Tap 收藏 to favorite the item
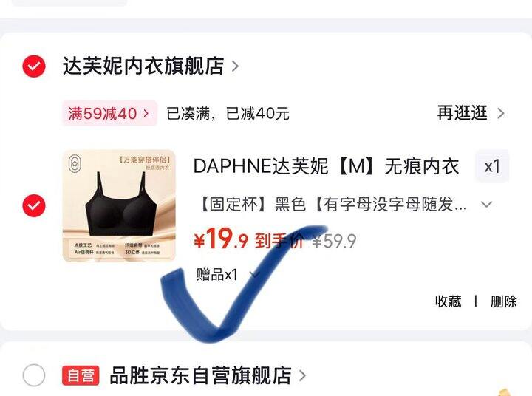The image size is (532, 396). coord(449,301)
